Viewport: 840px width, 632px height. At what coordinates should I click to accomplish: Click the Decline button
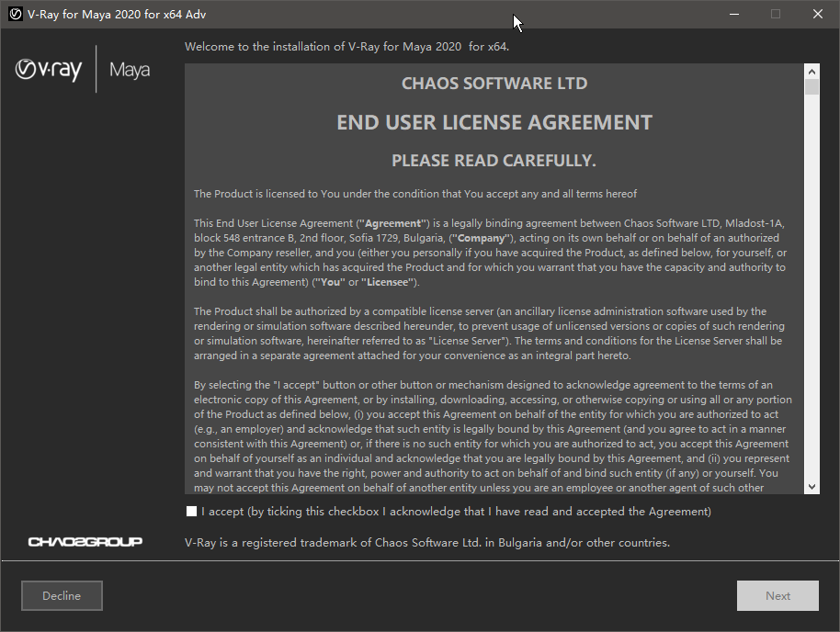point(62,595)
